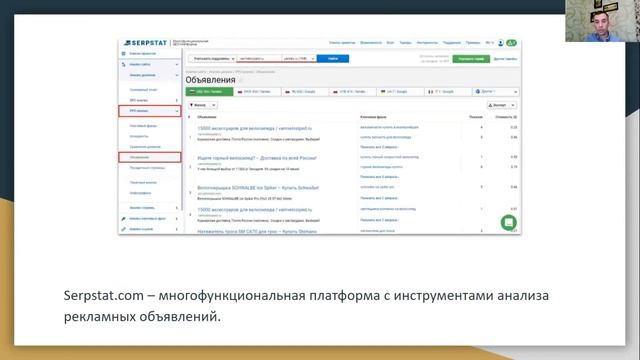Select the highlighted Объявления sidebar item
The height and width of the screenshot is (360, 640).
click(x=150, y=157)
